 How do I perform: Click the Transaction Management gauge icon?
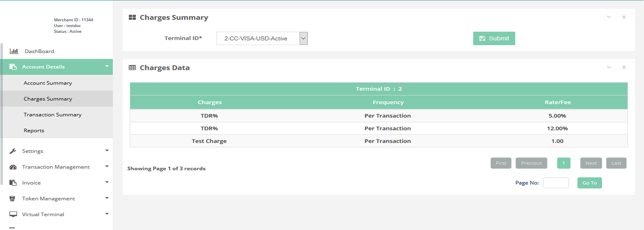click(x=13, y=167)
